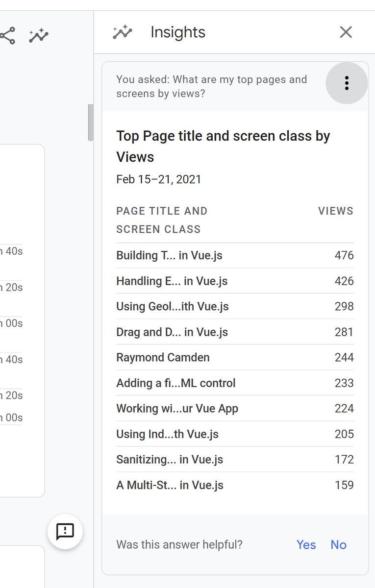Select the Building T... in Vue.js row
This screenshot has height=588, width=375.
pos(235,255)
